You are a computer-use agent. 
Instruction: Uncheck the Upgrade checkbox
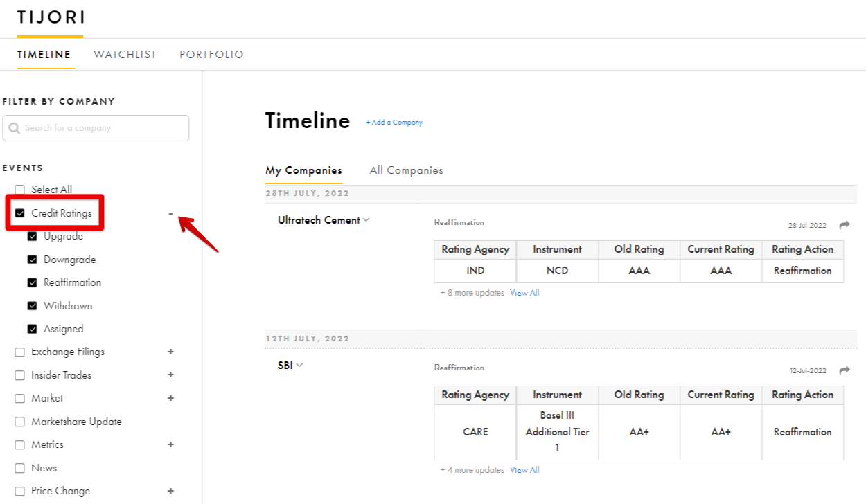click(32, 236)
